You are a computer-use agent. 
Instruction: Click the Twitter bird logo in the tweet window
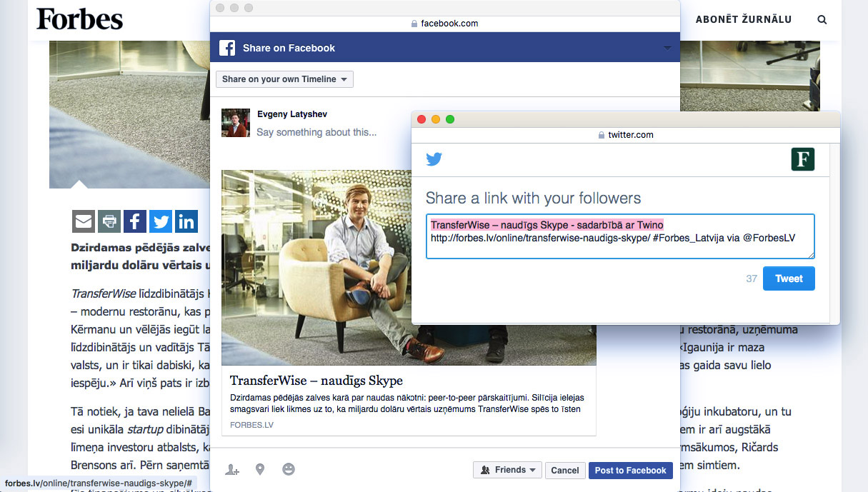tap(434, 159)
